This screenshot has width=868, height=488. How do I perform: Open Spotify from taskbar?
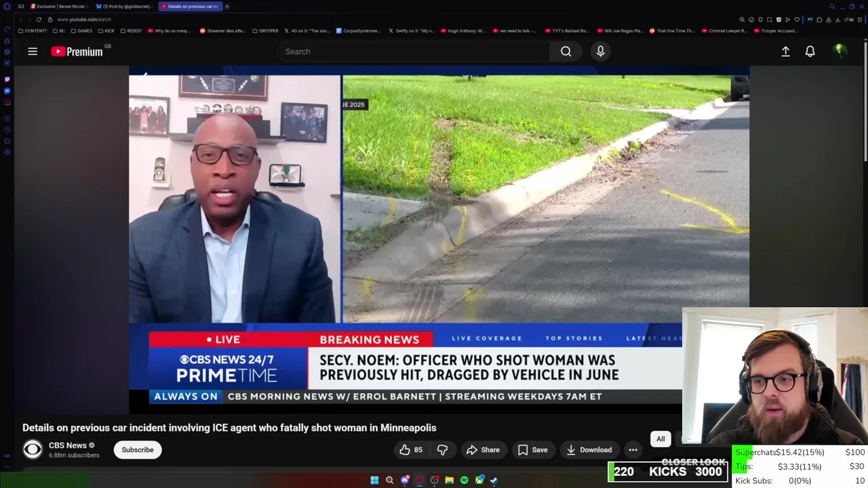[x=464, y=480]
